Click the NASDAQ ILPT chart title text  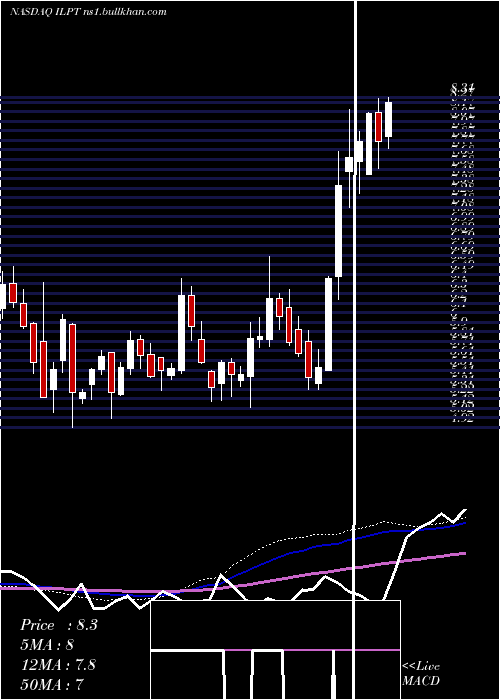(88, 11)
